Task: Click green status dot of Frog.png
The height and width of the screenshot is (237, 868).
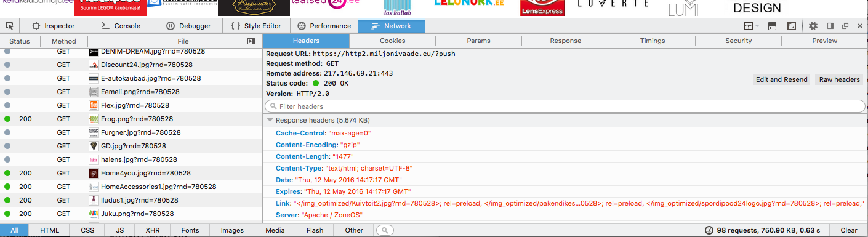Action: 7,119
